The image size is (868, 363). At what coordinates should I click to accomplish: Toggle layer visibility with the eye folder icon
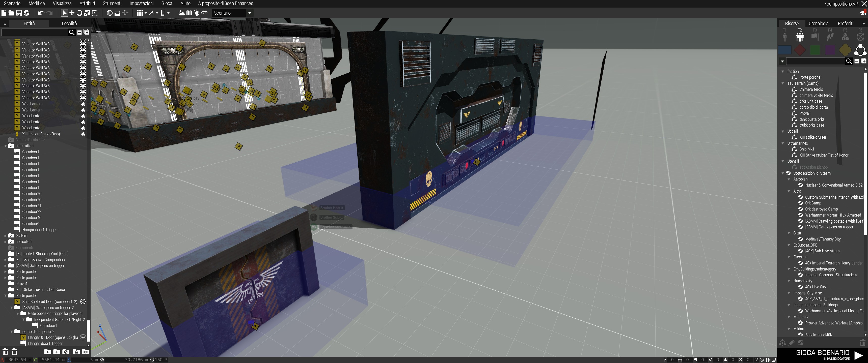pos(86,352)
